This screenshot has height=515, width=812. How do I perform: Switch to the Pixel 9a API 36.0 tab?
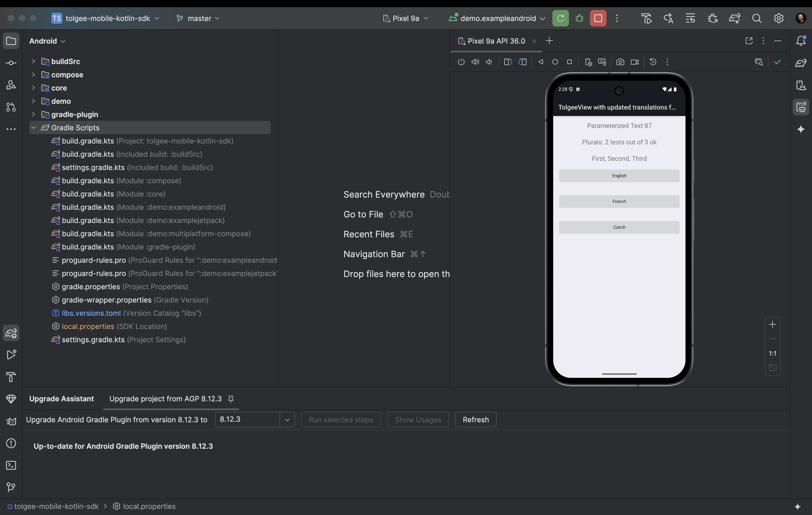click(496, 41)
